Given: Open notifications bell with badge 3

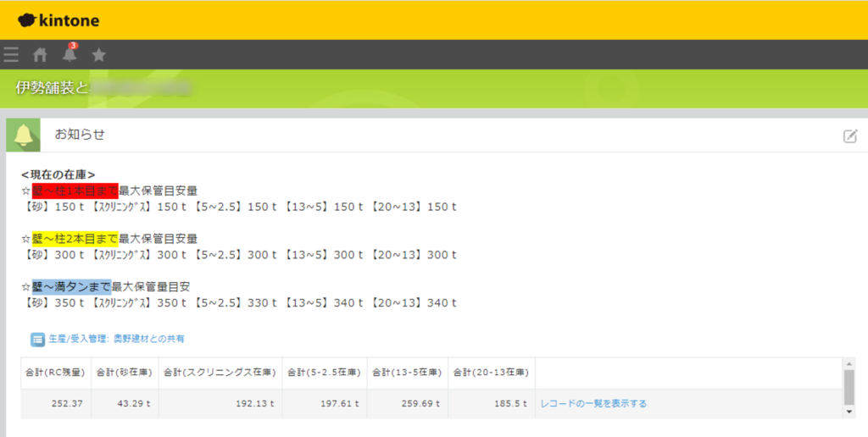Looking at the screenshot, I should tap(70, 53).
